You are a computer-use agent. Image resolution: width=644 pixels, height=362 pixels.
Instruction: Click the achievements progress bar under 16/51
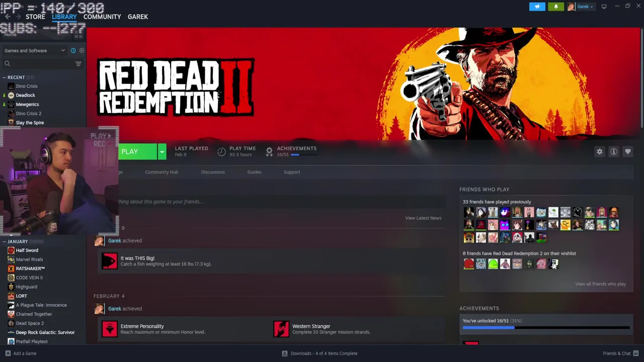[304, 155]
